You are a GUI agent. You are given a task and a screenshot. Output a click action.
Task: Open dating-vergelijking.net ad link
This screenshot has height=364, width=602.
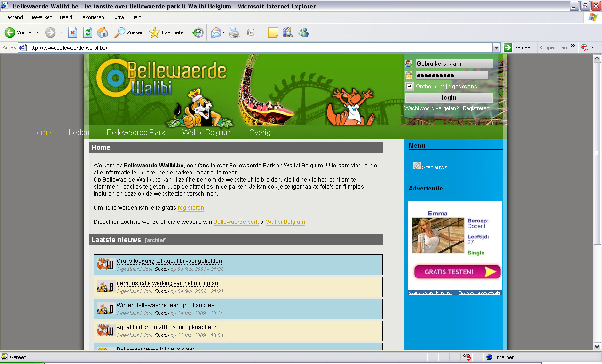[x=430, y=293]
